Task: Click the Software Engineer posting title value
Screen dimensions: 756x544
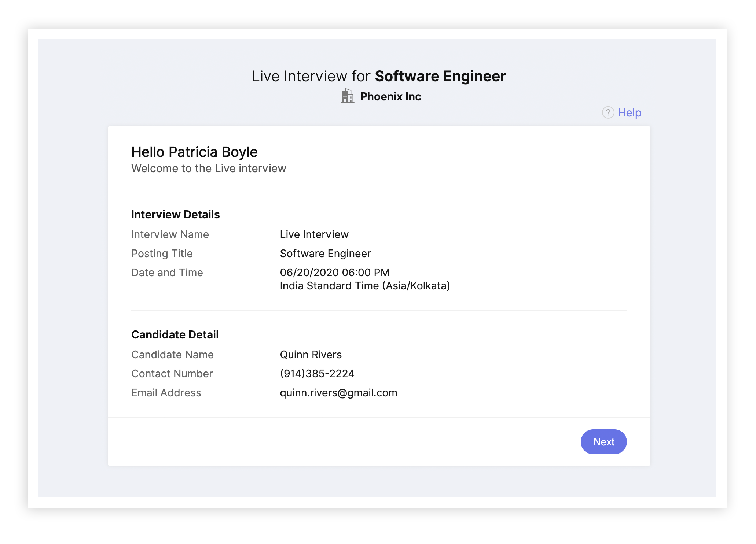Action: [325, 254]
